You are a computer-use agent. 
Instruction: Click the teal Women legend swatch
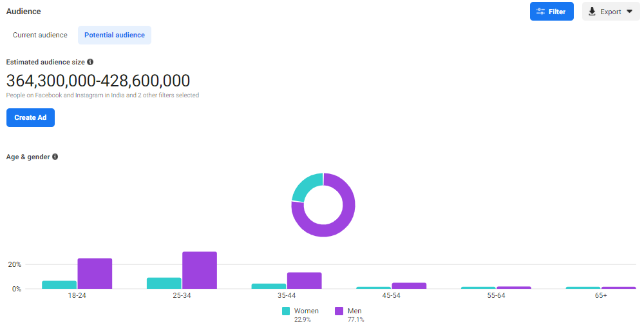286,311
